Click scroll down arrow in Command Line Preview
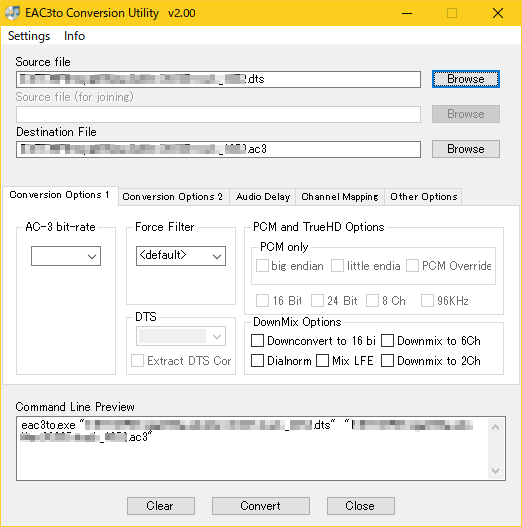 click(x=495, y=471)
